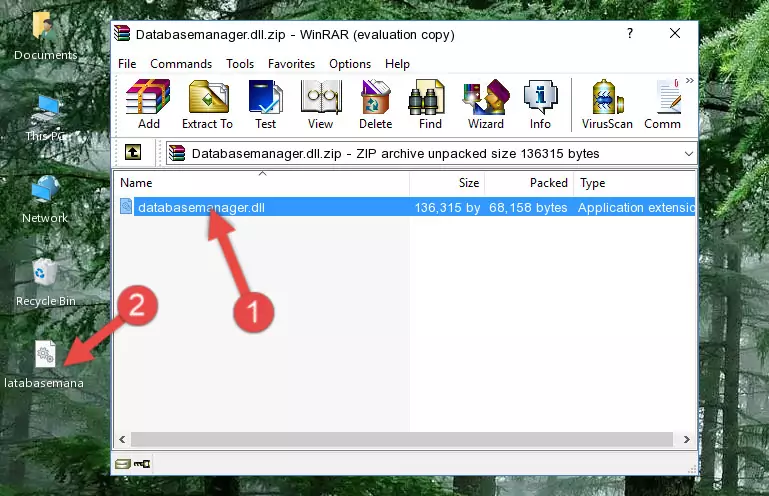Image resolution: width=769 pixels, height=496 pixels.
Task: Click the question mark help button
Action: click(630, 33)
